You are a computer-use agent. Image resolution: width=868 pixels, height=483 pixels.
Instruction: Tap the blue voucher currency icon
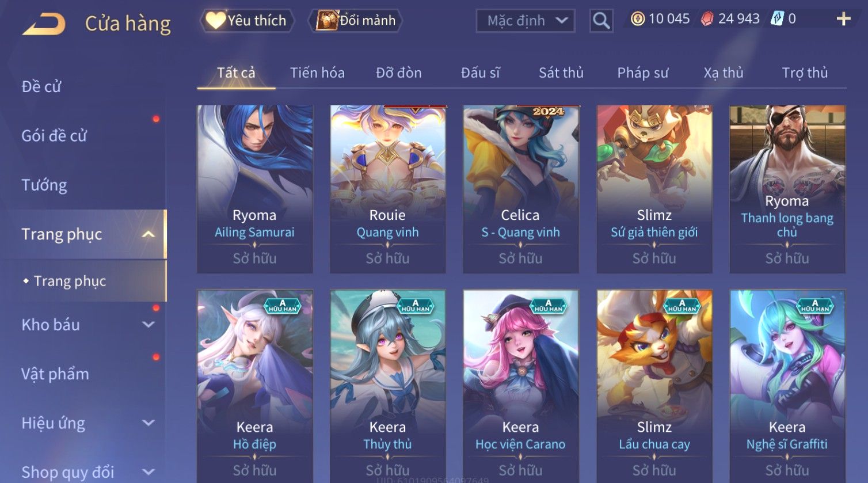click(x=777, y=19)
